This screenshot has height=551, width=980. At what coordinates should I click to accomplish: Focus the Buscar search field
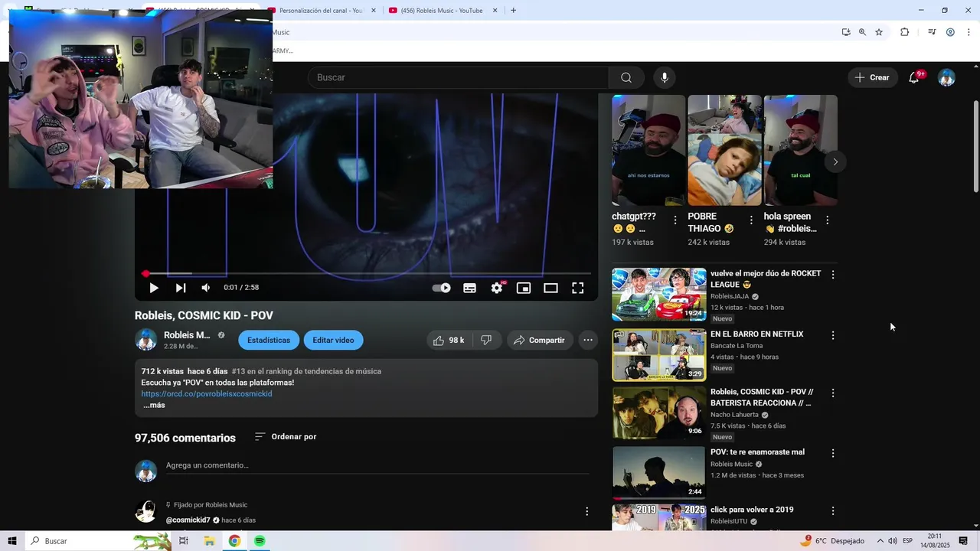tap(459, 77)
